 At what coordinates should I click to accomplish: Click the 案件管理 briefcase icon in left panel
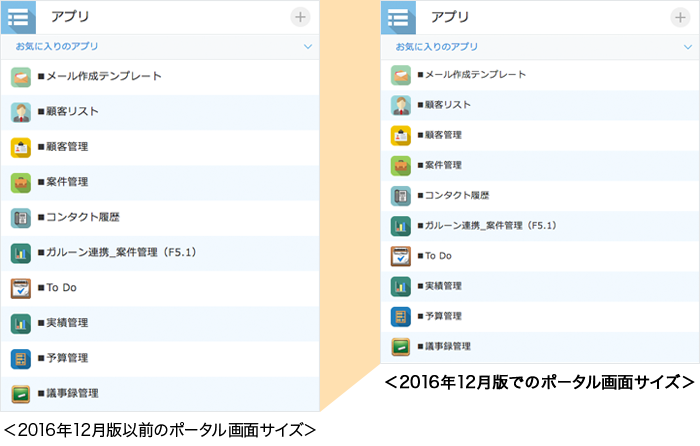[22, 183]
